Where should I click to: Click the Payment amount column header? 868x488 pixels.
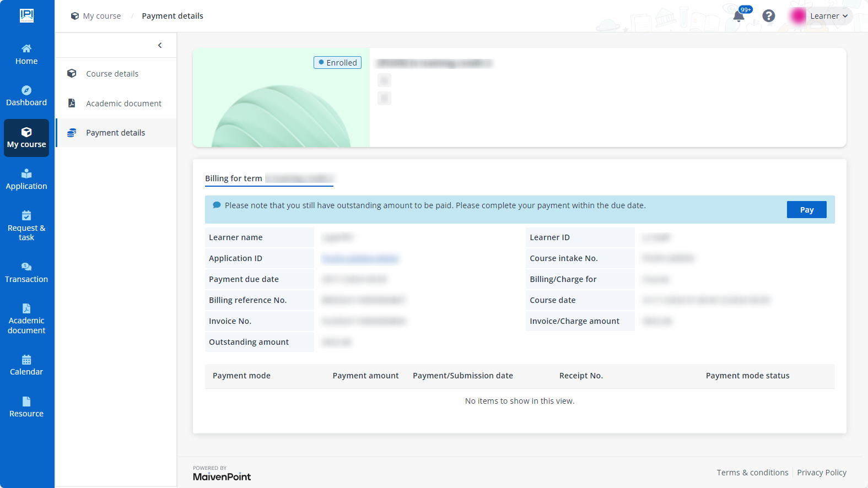[365, 376]
